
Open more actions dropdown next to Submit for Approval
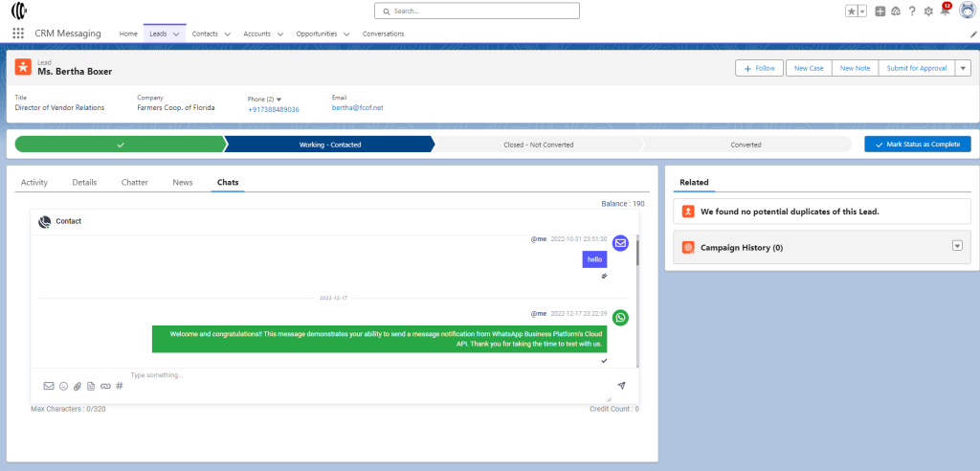click(963, 68)
